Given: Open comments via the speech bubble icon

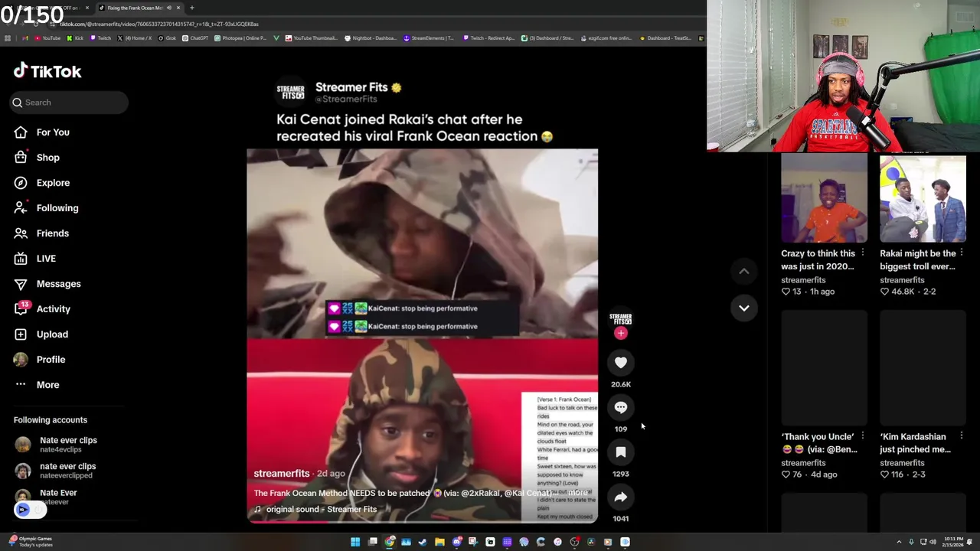Looking at the screenshot, I should click(x=621, y=408).
